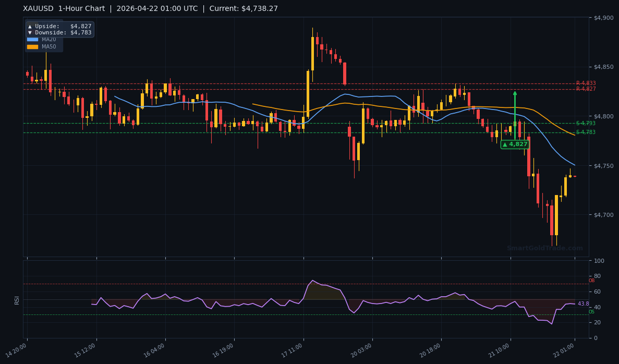Click the 4,827 green target badge
This screenshot has width=619, height=364.
516,144
